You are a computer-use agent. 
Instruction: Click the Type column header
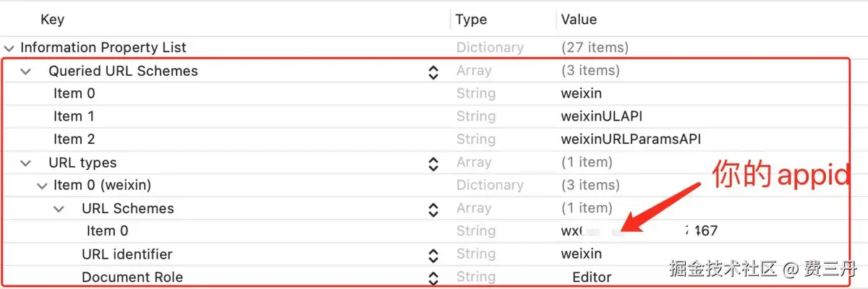tap(471, 20)
